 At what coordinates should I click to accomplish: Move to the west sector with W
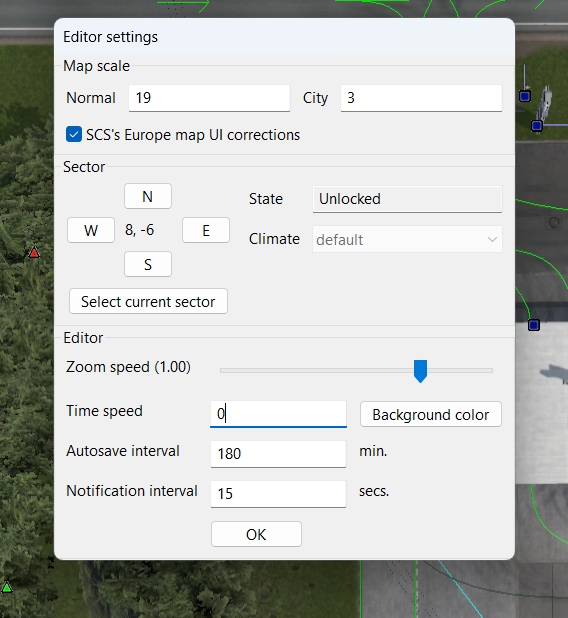[x=91, y=230]
